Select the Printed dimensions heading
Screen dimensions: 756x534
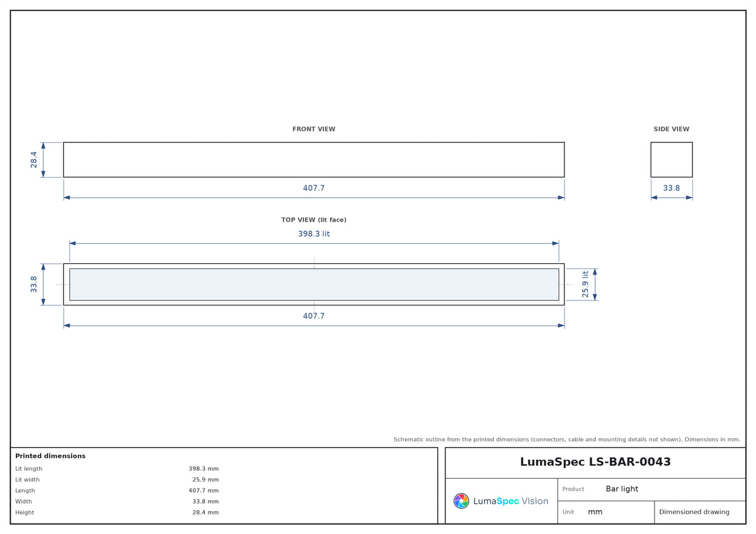click(50, 456)
